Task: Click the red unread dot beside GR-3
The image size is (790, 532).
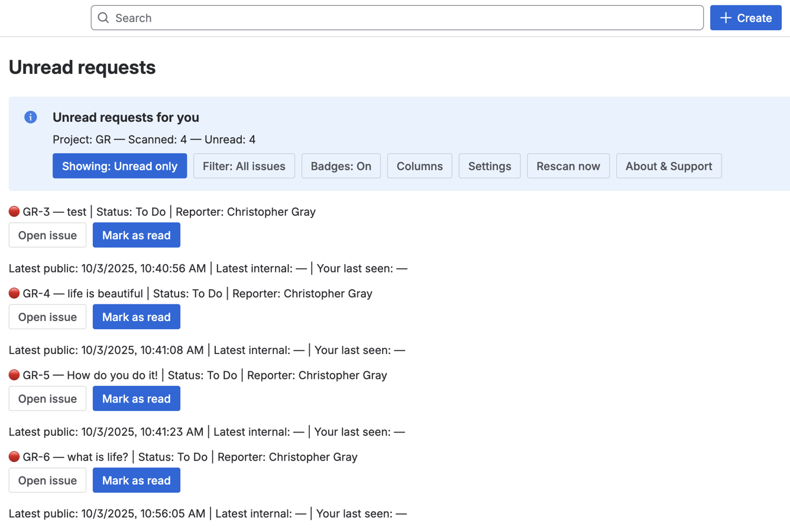Action: coord(14,212)
